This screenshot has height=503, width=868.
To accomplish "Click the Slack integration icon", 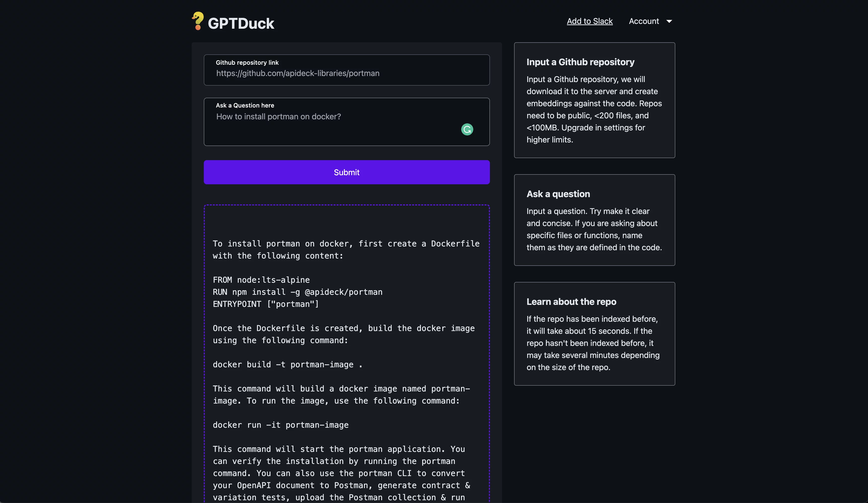I will pos(589,20).
